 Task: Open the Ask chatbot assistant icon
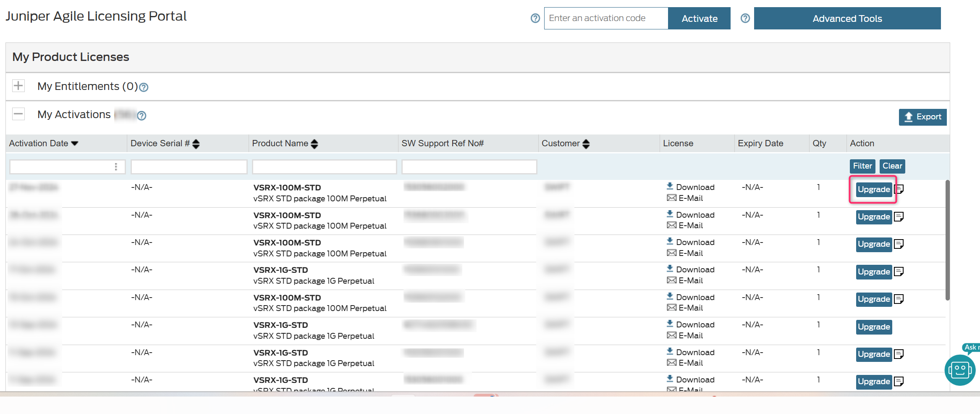[x=960, y=370]
